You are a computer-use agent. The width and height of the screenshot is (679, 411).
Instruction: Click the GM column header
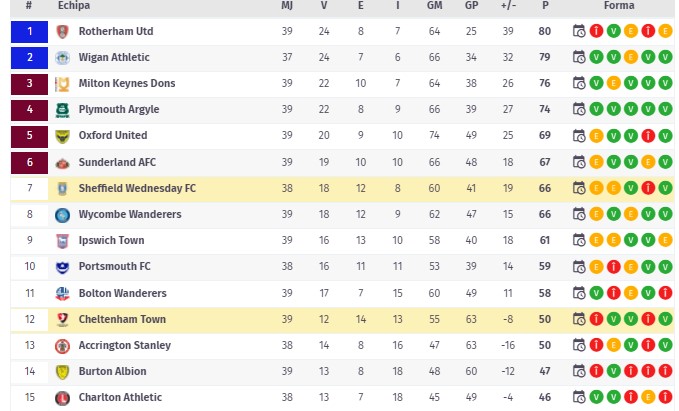click(x=434, y=6)
